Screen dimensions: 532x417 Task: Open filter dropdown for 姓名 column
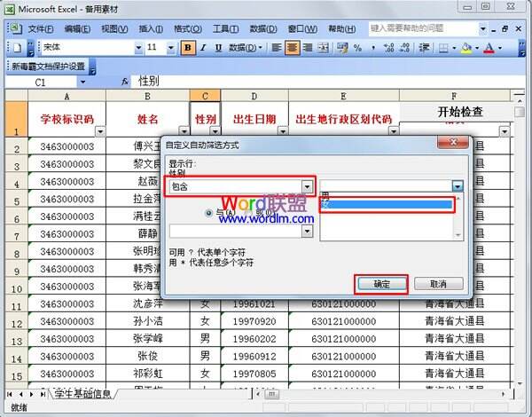point(184,131)
